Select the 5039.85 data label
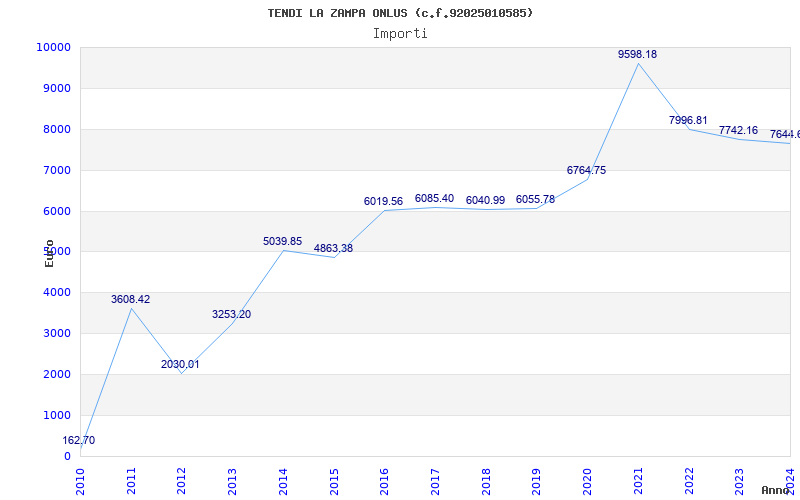This screenshot has width=800, height=500. click(x=282, y=241)
